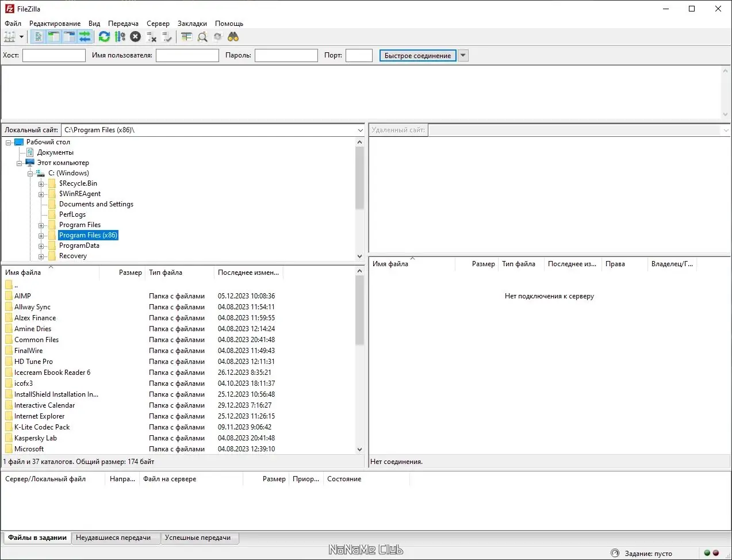Toggle the message log display
This screenshot has width=732, height=560.
[38, 37]
